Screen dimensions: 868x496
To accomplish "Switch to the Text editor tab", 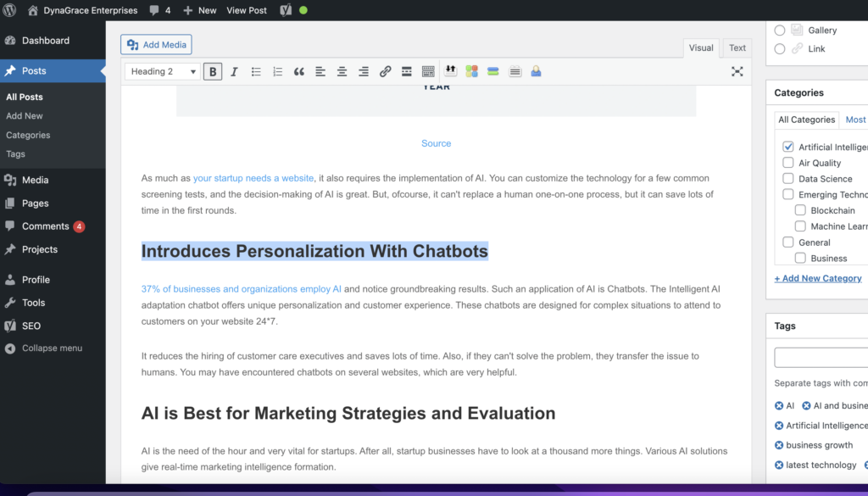I will click(x=737, y=48).
